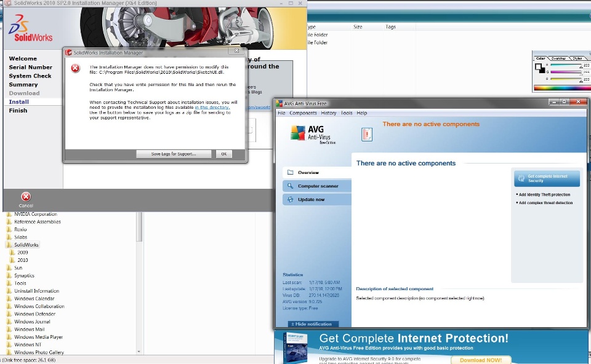Image resolution: width=591 pixels, height=364 pixels.
Task: Click the red error icon in the dialog
Action: [x=75, y=68]
